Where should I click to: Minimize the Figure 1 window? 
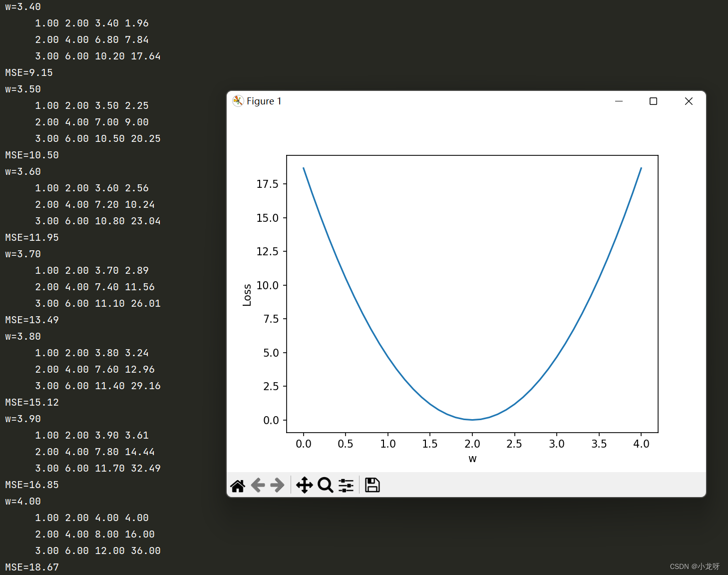(x=619, y=101)
